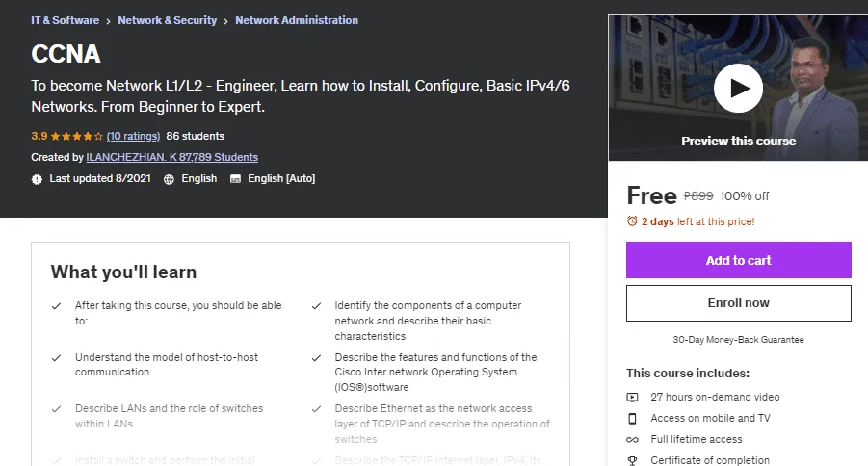
Task: Click the globe language icon
Action: (169, 179)
